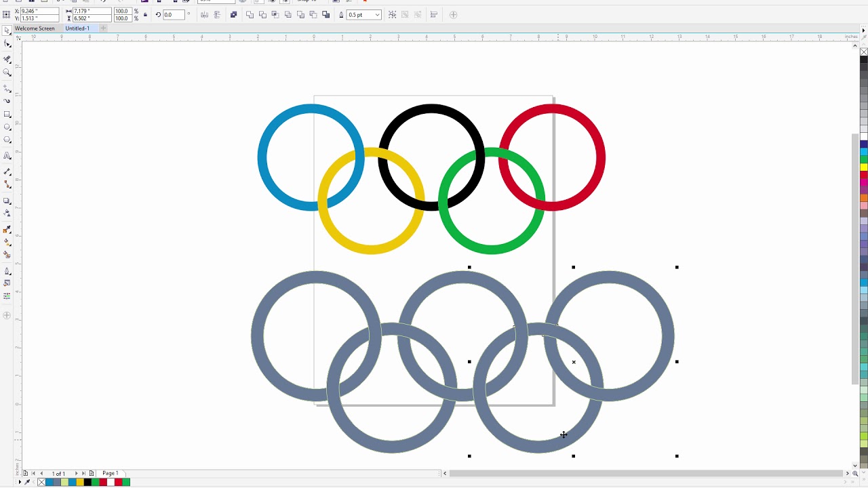Viewport: 868px width, 488px height.
Task: Select the Freehand tool
Action: (x=7, y=89)
